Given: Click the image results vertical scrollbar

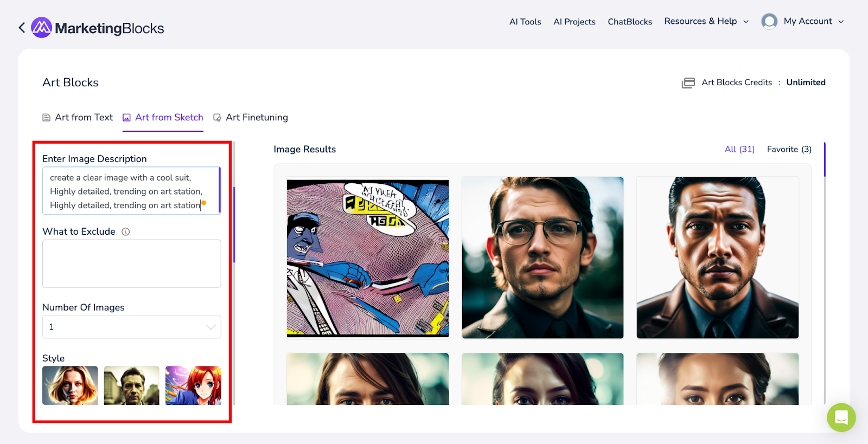Looking at the screenshot, I should coord(825,160).
